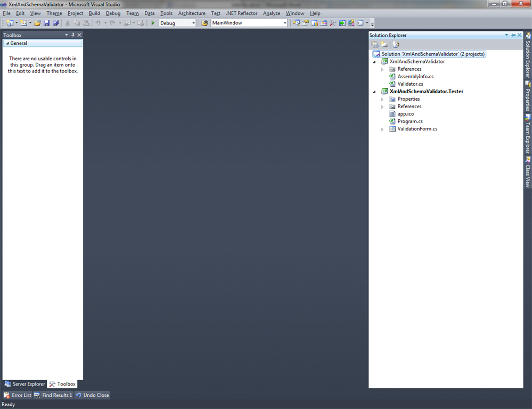
Task: Expand the Properties folder node
Action: click(x=382, y=99)
